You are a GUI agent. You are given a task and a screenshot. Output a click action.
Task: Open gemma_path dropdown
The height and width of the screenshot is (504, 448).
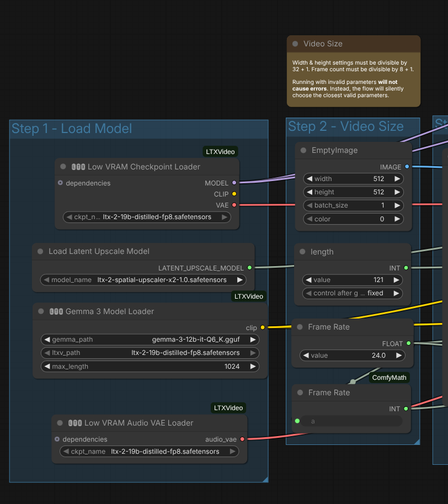click(150, 339)
